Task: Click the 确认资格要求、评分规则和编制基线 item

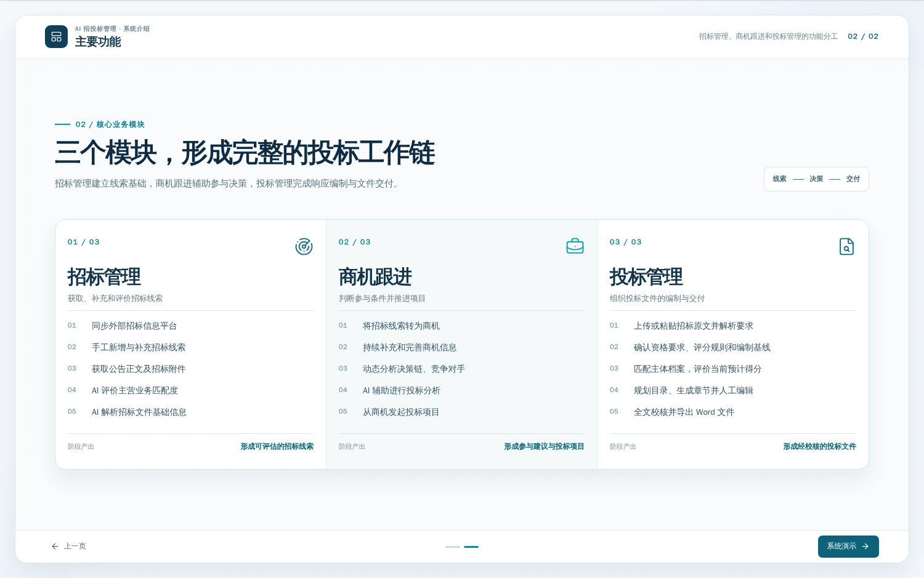Action: pyautogui.click(x=702, y=347)
